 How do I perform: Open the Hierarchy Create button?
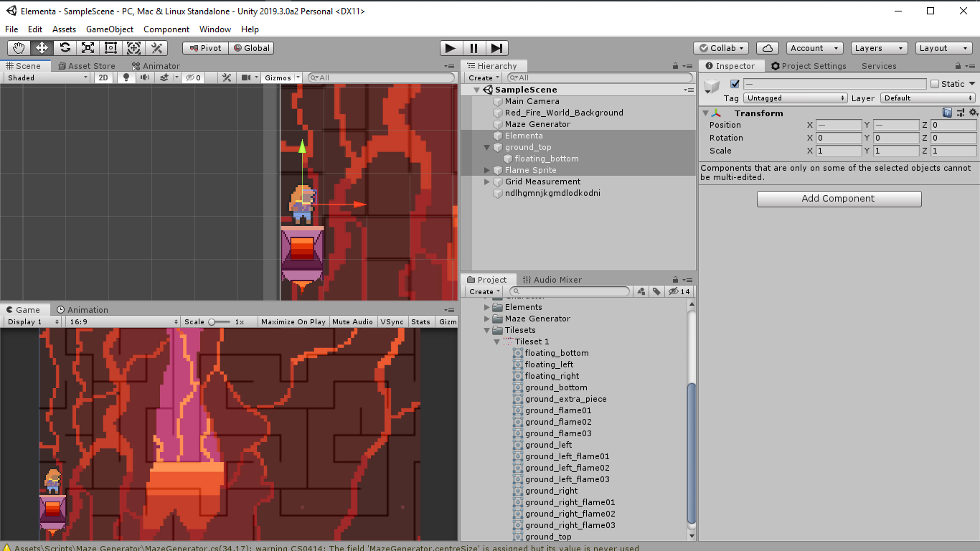(484, 77)
